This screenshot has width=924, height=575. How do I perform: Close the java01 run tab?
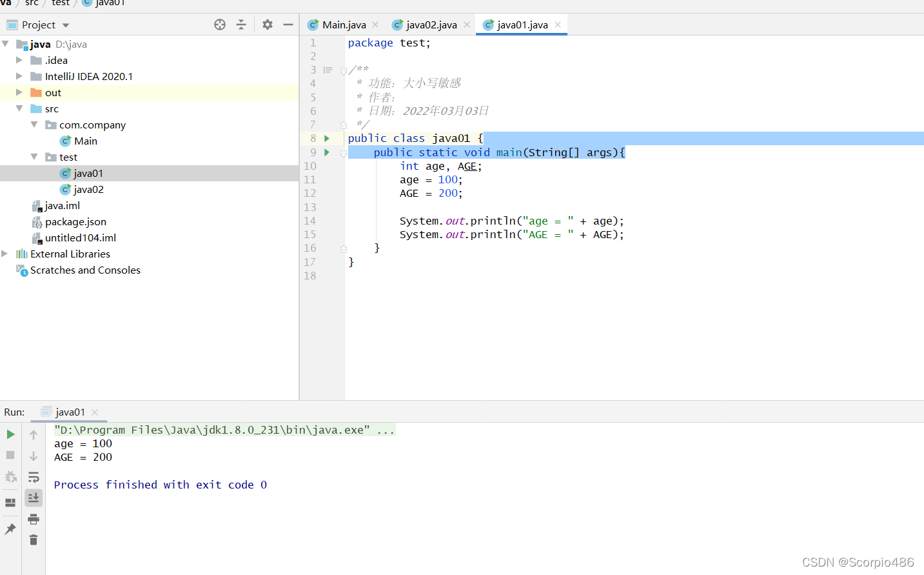[x=95, y=412]
